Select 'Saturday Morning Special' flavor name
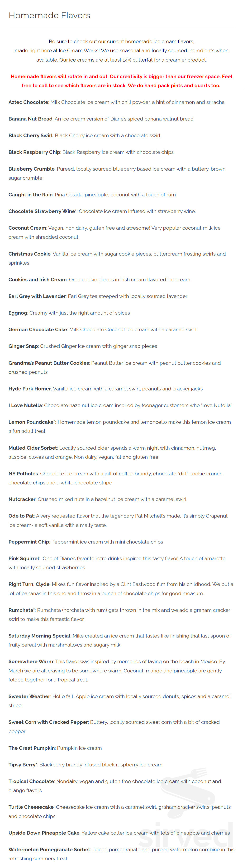 click(39, 636)
